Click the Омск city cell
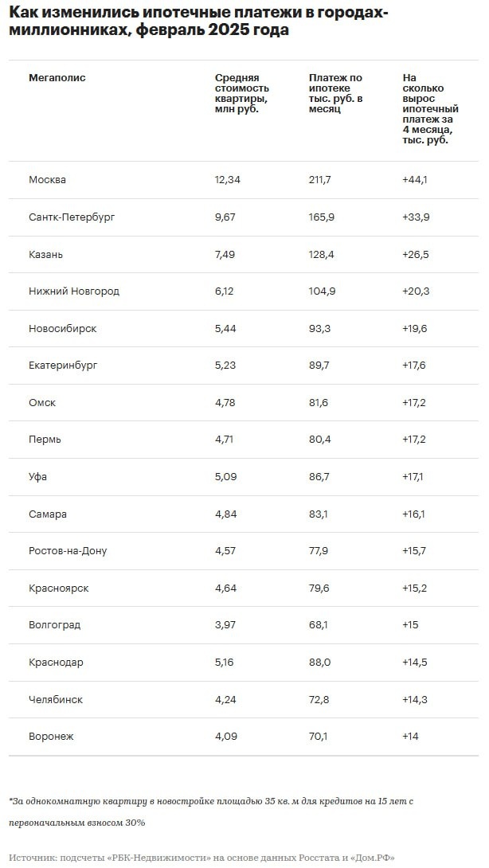 42,403
